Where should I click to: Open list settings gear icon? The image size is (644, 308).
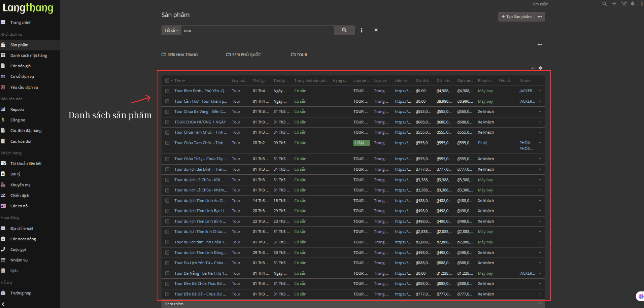coord(540,68)
